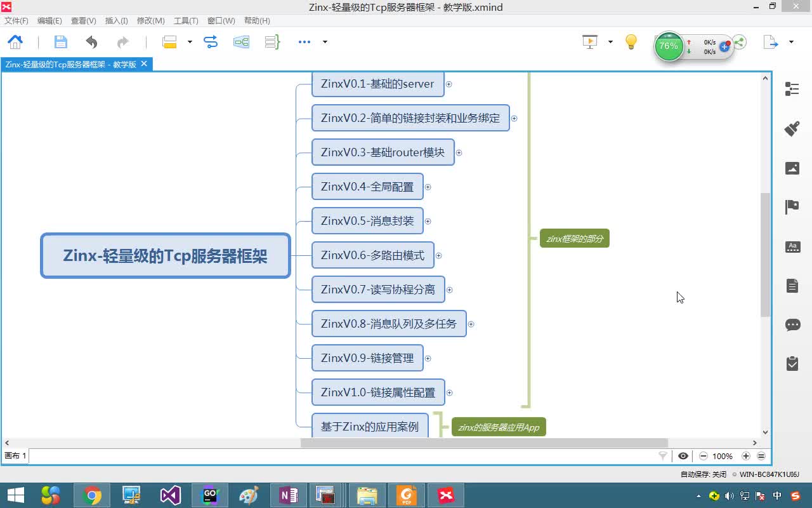812x508 pixels.
Task: Select the zinx的服务器应用App summary label
Action: 499,427
